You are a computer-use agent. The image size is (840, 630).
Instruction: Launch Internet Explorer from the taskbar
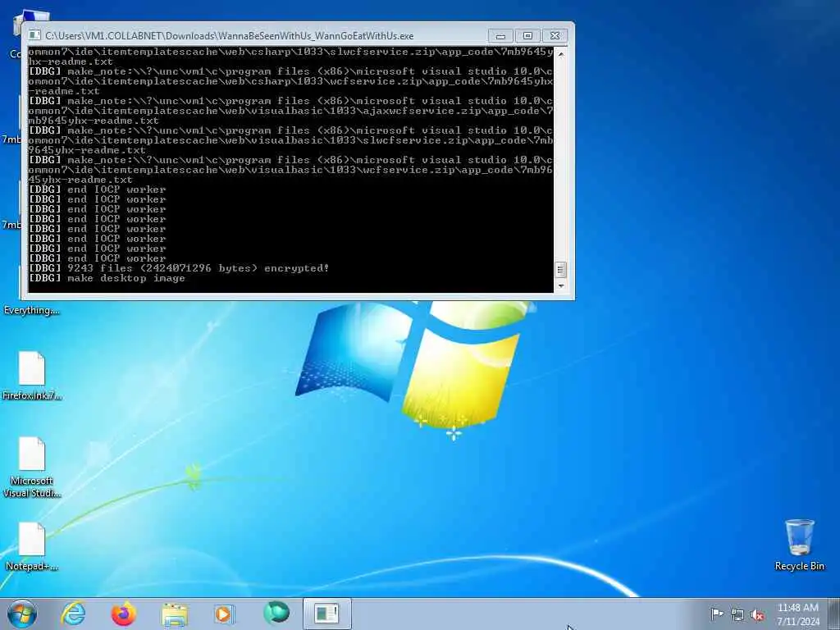[x=73, y=614]
